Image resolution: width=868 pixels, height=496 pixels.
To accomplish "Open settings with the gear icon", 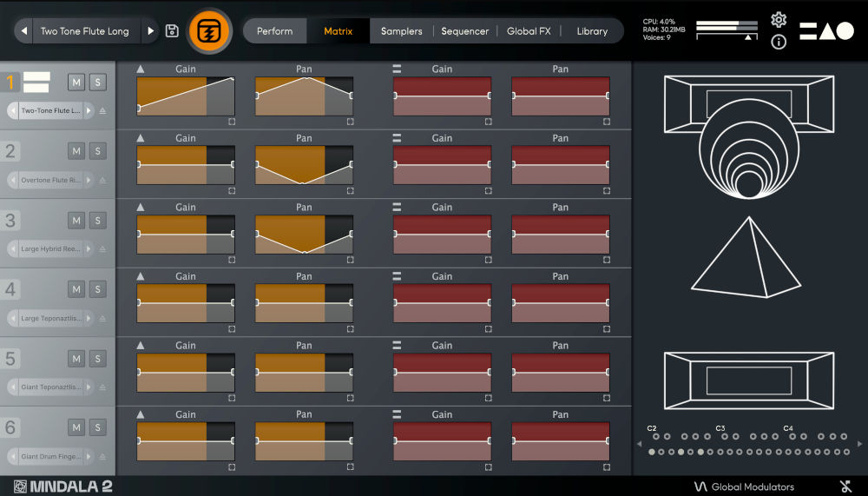I will coord(779,20).
